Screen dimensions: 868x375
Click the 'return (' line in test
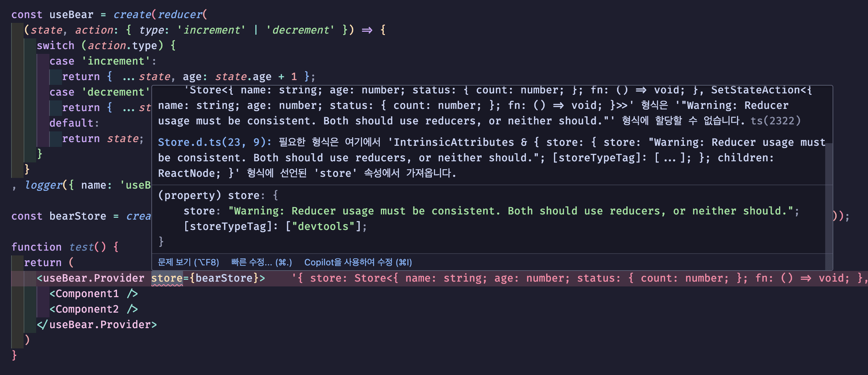click(x=49, y=263)
